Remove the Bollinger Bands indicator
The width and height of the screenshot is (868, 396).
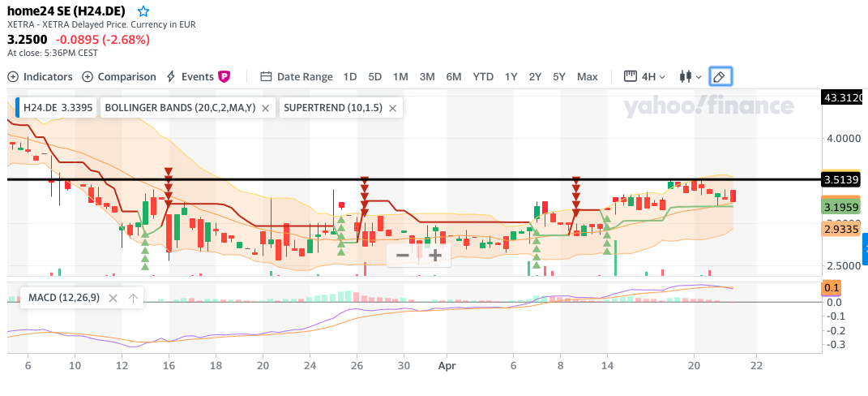(265, 107)
